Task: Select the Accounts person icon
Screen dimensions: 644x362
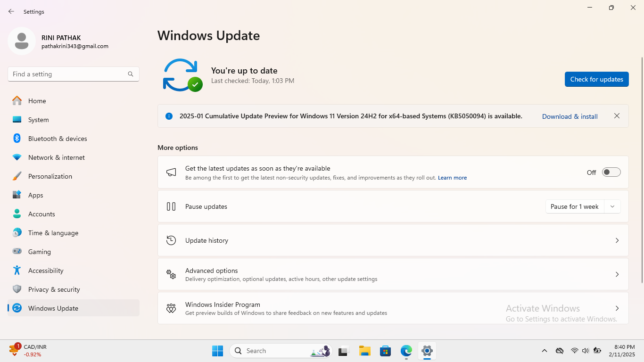Action: (17, 214)
